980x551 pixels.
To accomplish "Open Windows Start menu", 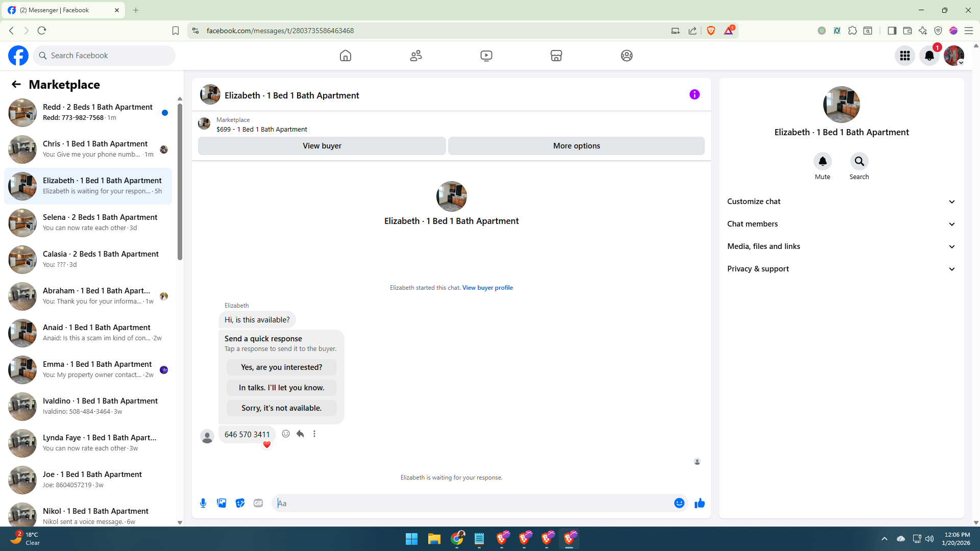I will [411, 539].
